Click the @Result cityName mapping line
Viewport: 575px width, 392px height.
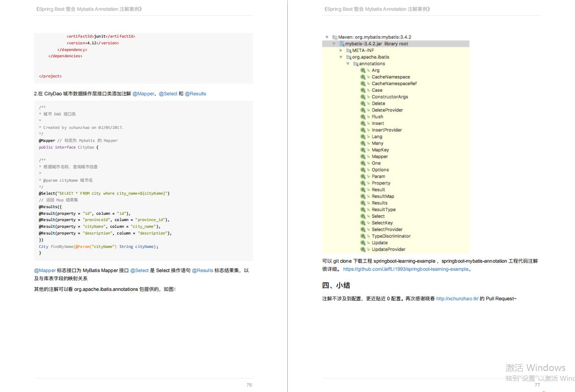(99, 226)
